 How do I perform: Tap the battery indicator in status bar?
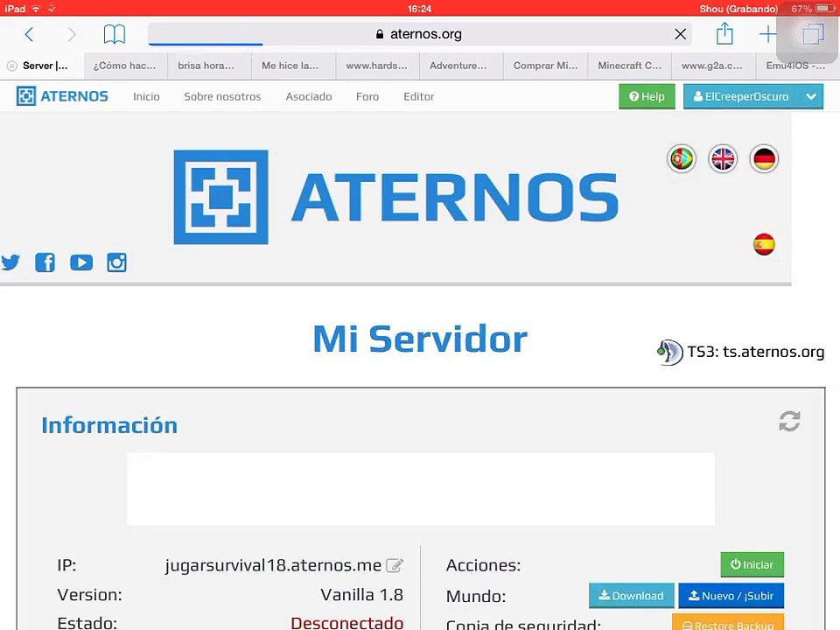[x=825, y=9]
